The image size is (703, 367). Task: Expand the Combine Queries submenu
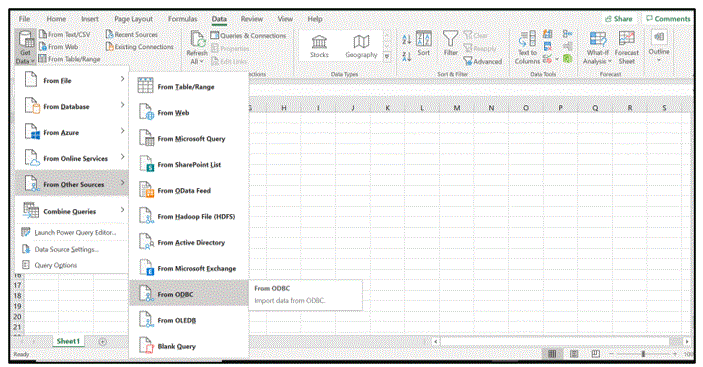[x=72, y=211]
